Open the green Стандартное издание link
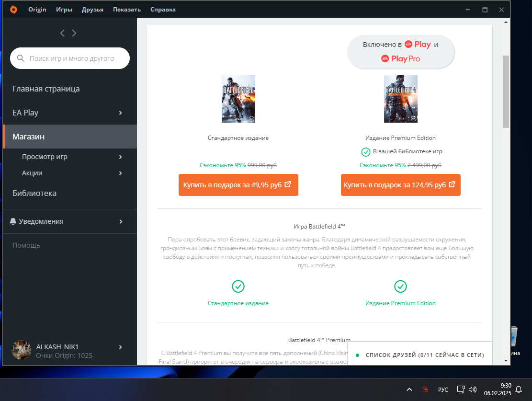Screen dimensions: 532x401 tap(238, 303)
